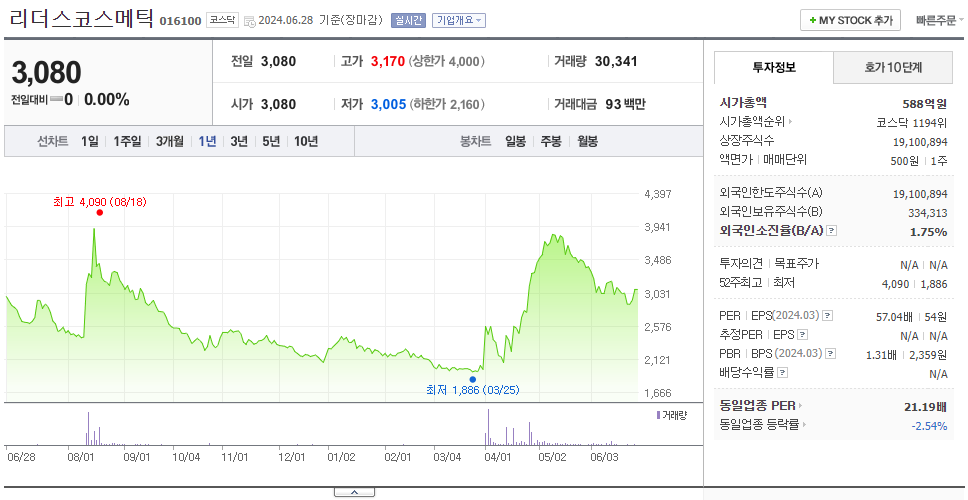Click the 리더스코스메틱 stock name

[81, 17]
